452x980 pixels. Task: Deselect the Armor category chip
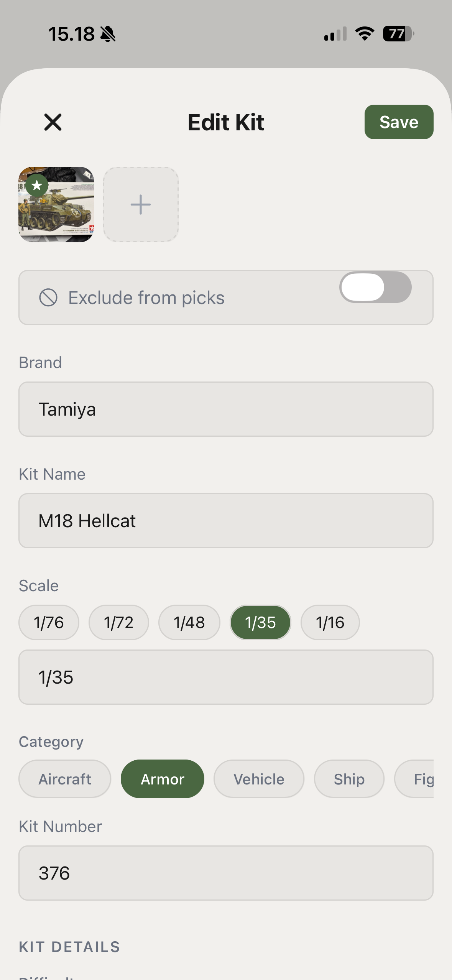[x=163, y=779]
